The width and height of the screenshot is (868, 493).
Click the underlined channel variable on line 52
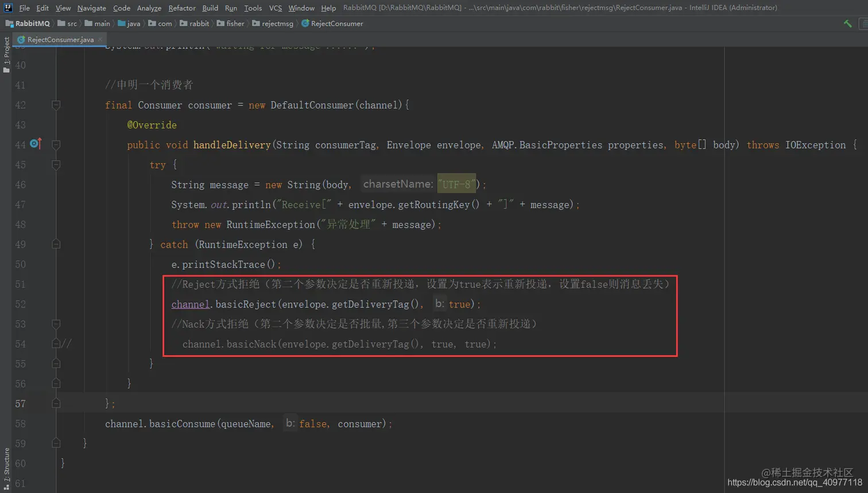[x=190, y=304]
